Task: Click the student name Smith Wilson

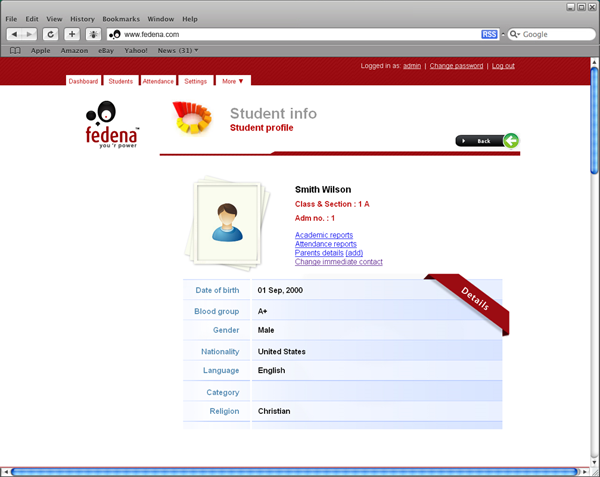Action: [323, 189]
